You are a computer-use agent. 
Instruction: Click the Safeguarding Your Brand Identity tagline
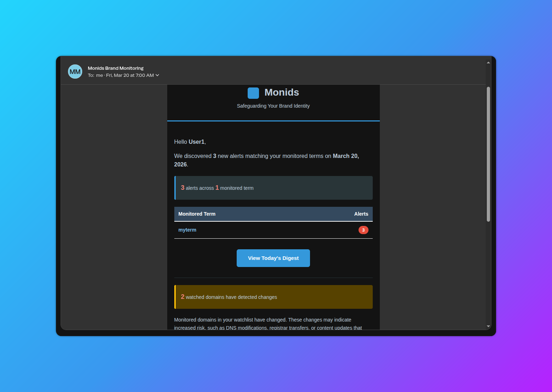tap(273, 106)
